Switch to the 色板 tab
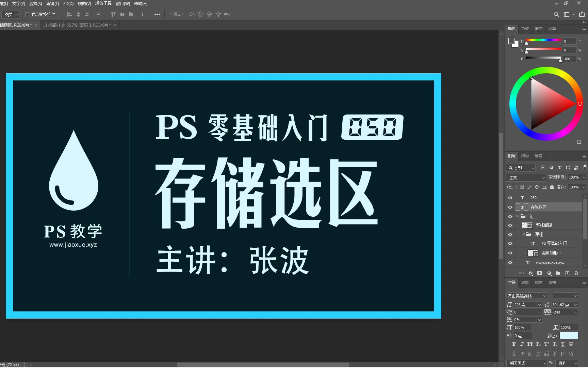Viewport: 588px width, 368px height. (x=525, y=29)
